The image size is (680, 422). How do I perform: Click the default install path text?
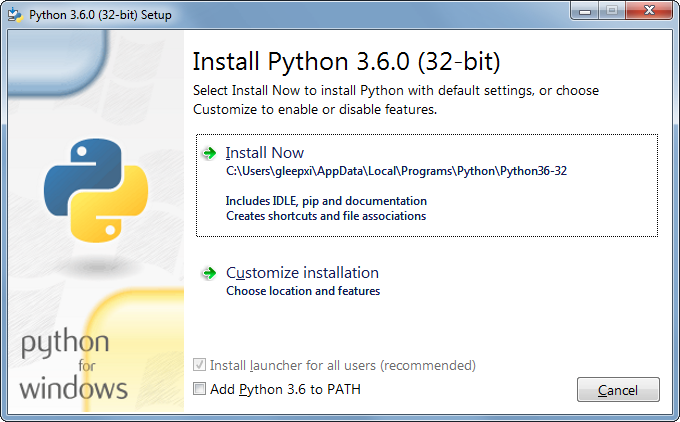click(396, 171)
